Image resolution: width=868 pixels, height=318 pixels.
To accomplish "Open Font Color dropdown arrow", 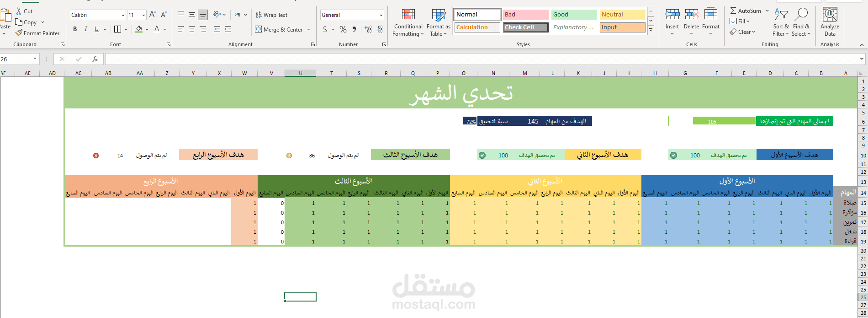I will 164,29.
